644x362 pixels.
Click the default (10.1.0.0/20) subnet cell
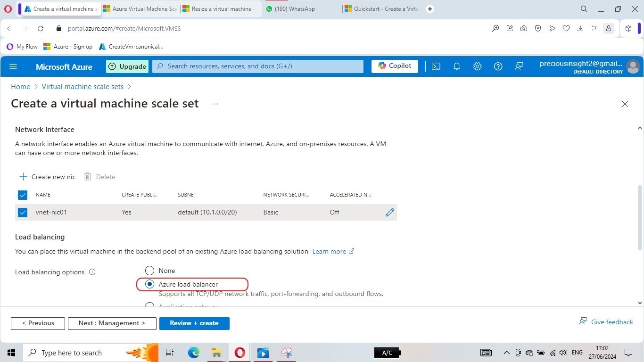207,213
